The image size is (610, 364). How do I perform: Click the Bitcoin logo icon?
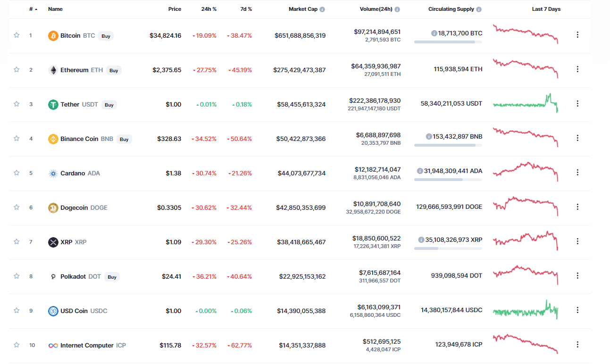(53, 36)
